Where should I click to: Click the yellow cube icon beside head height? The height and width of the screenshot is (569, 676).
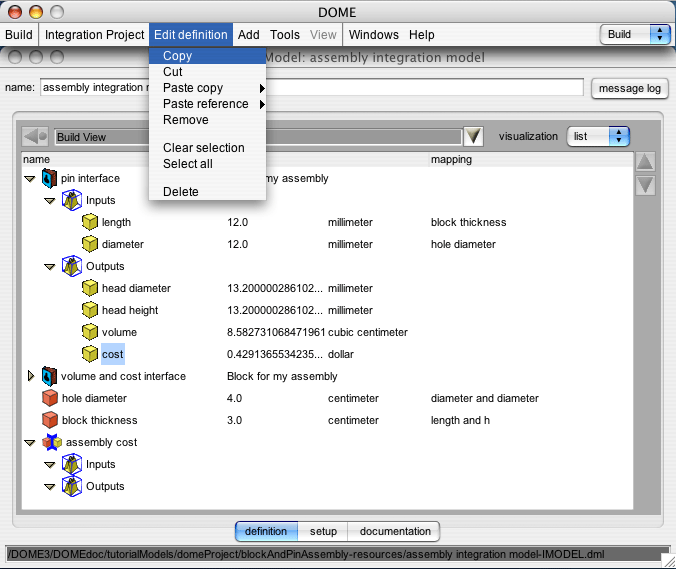tap(90, 310)
